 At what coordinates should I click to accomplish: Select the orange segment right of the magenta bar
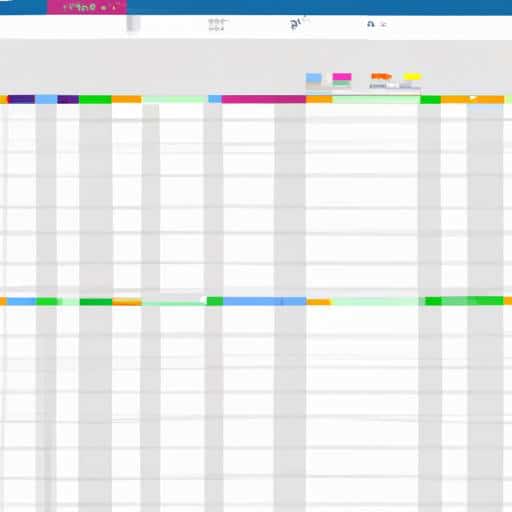coord(319,99)
